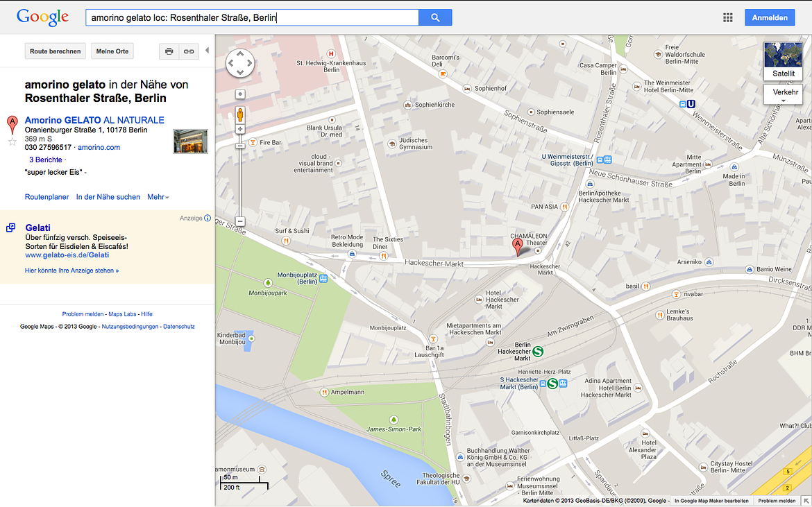Click the search input field
The height and width of the screenshot is (507, 812).
click(x=252, y=17)
